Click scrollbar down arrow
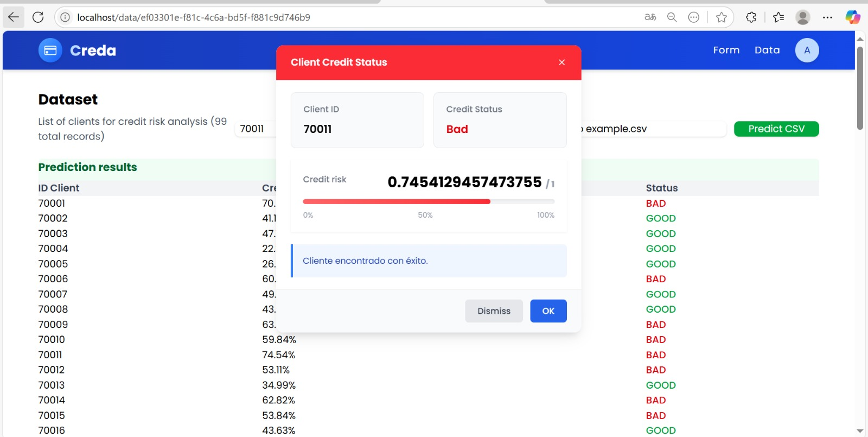The height and width of the screenshot is (437, 868). [860, 431]
